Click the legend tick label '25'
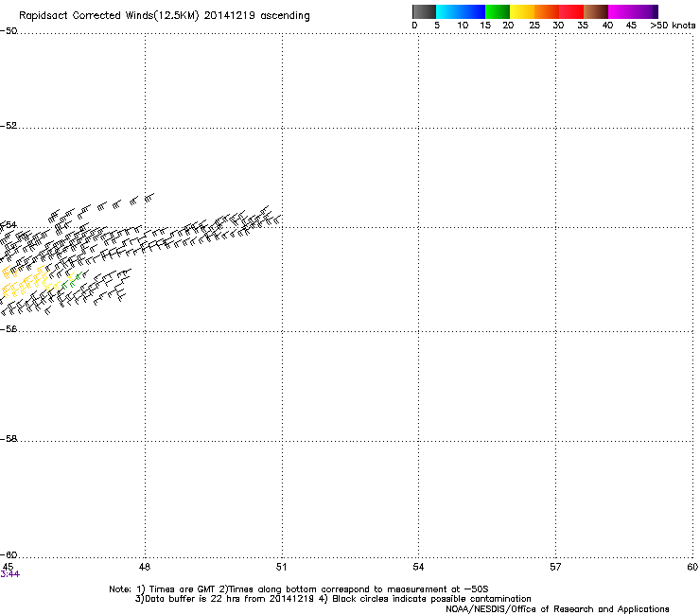 [x=534, y=26]
